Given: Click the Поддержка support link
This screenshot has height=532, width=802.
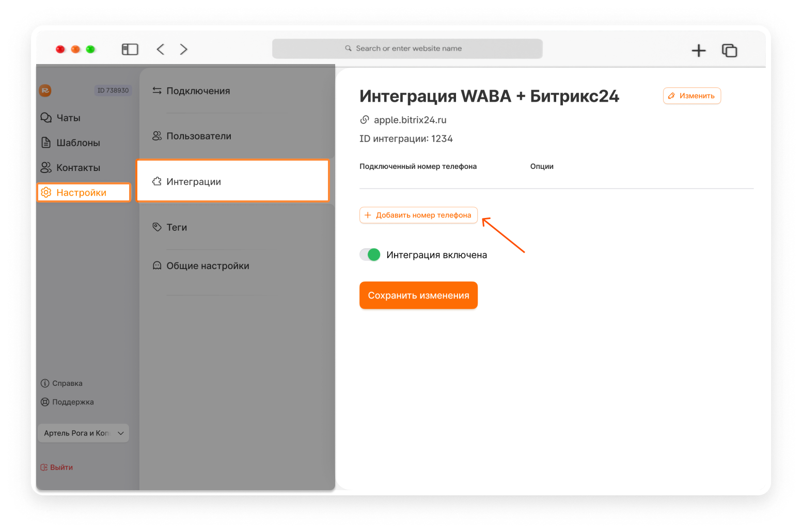Looking at the screenshot, I should coord(67,402).
